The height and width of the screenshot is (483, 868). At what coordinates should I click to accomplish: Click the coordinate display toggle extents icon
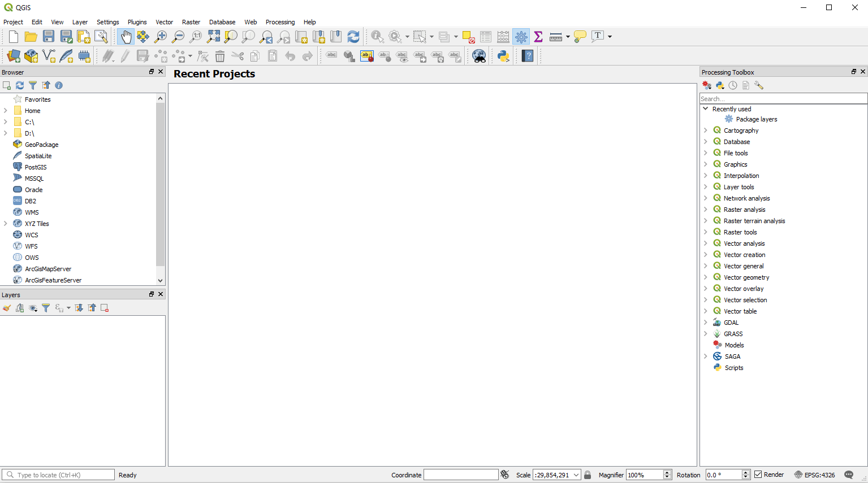[x=505, y=475]
